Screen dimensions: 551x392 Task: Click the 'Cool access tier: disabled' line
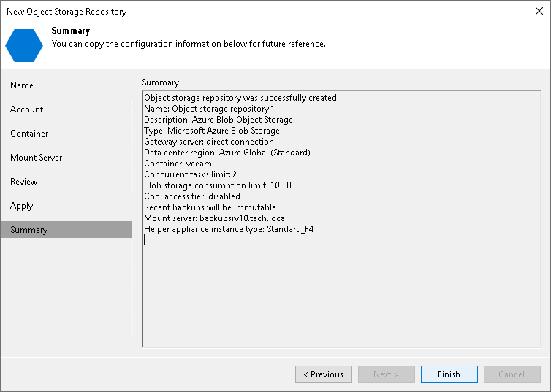click(x=192, y=196)
